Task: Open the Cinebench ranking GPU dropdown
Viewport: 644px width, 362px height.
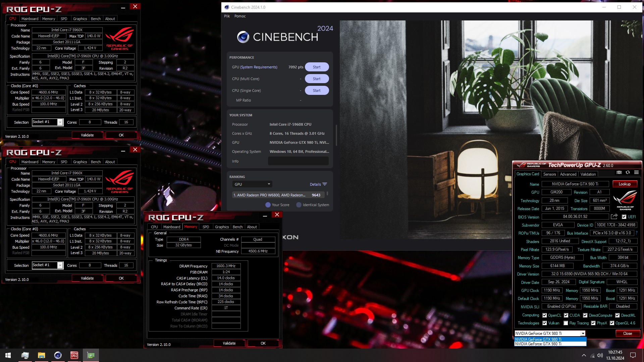Action: [252, 184]
